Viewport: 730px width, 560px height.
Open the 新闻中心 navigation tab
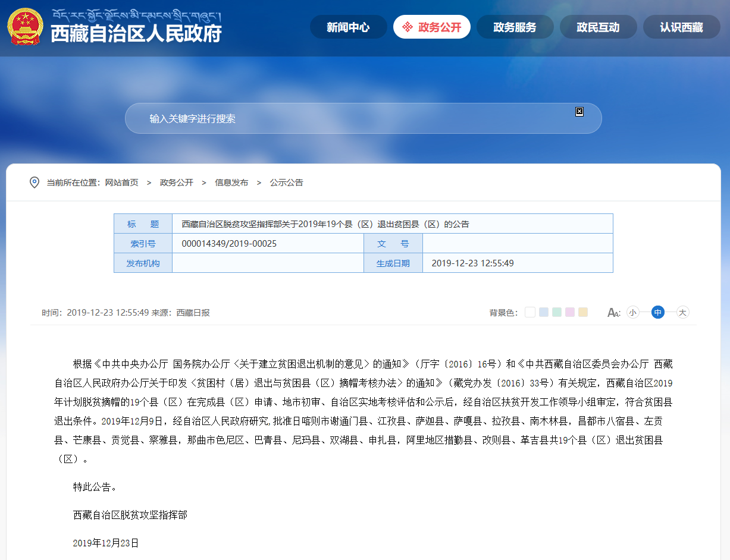tap(348, 27)
